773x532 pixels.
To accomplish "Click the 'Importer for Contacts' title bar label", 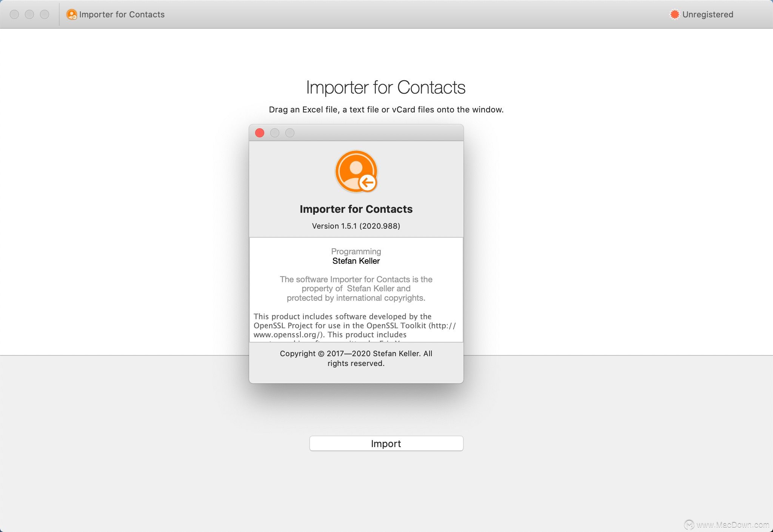I will [122, 14].
